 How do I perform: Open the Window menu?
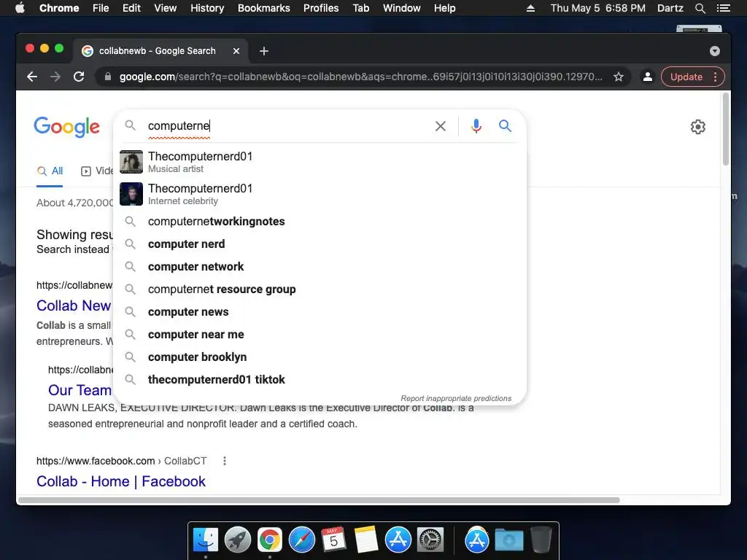(x=402, y=8)
